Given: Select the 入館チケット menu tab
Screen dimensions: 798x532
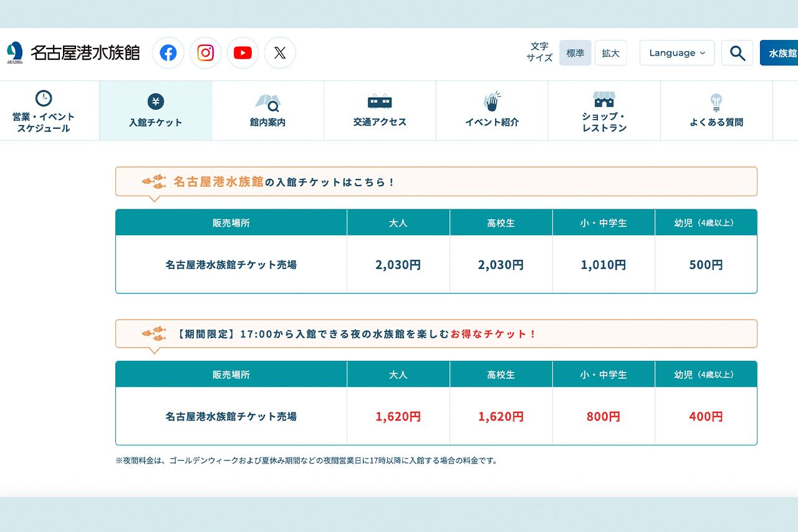Looking at the screenshot, I should (156, 111).
